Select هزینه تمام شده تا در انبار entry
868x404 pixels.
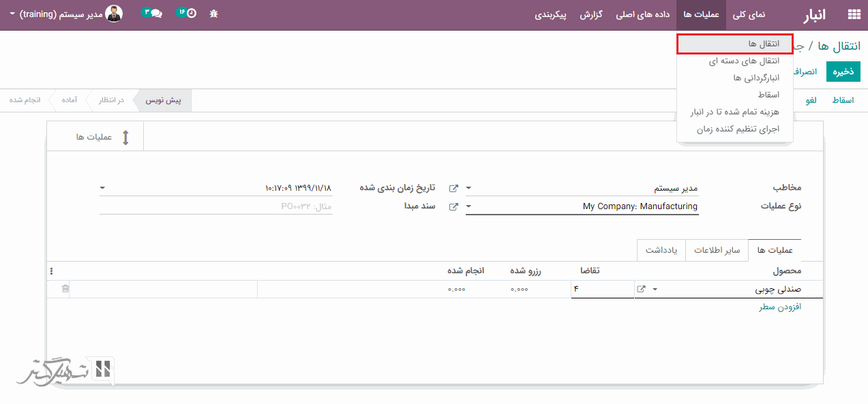pos(734,112)
